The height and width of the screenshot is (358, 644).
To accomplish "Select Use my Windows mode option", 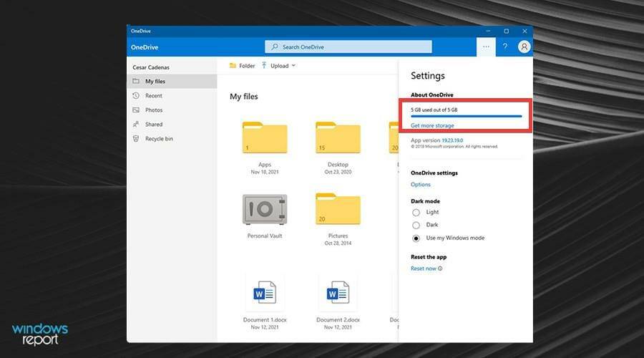I will (x=416, y=238).
